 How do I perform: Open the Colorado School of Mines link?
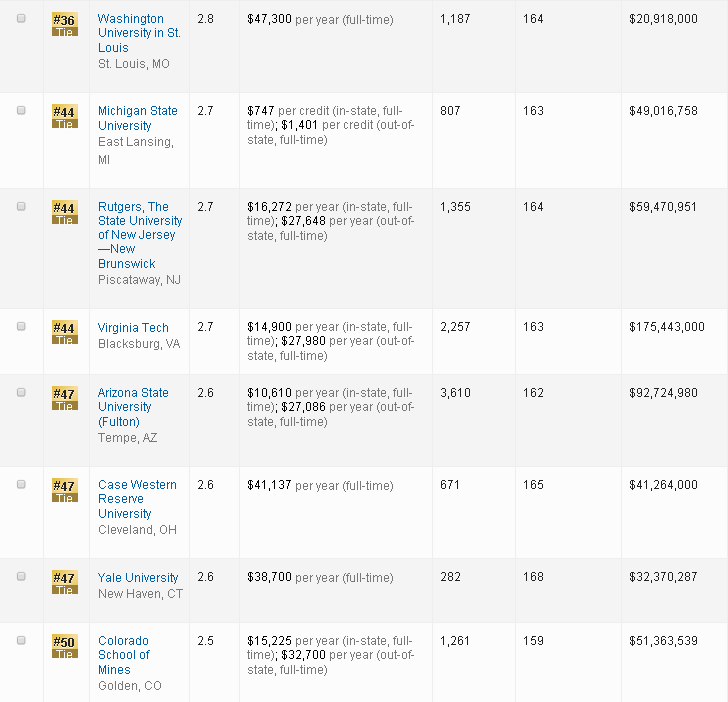pyautogui.click(x=124, y=655)
